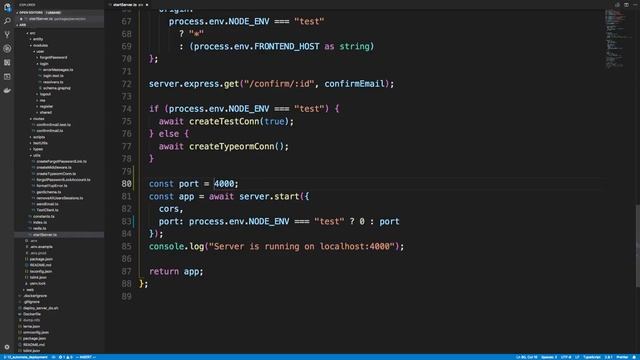The width and height of the screenshot is (640, 360).
Task: Change indentation via Spaces status item
Action: tap(549, 357)
